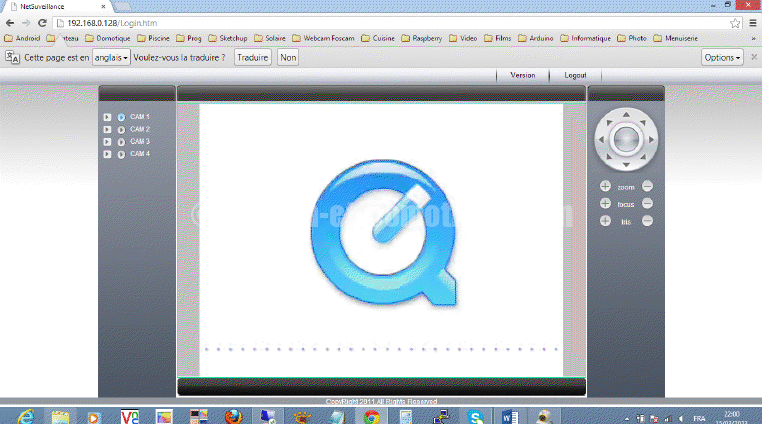Screen dimensions: 763x424
Task: Click the browser forward arrow
Action: point(26,23)
